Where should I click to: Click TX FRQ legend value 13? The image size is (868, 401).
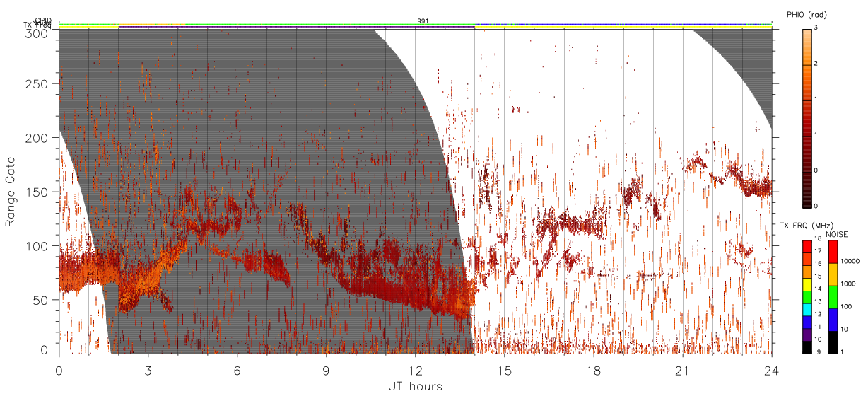click(817, 302)
